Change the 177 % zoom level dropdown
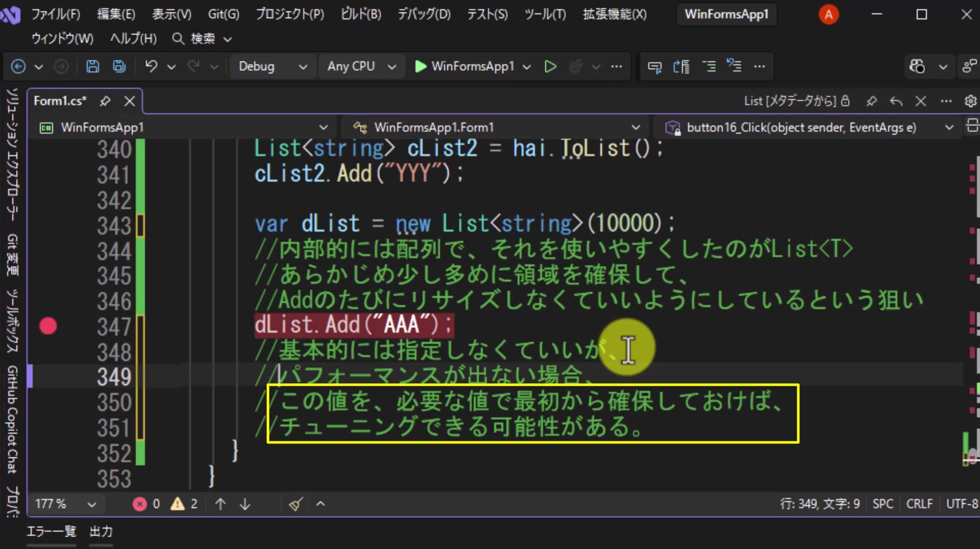 click(x=65, y=504)
